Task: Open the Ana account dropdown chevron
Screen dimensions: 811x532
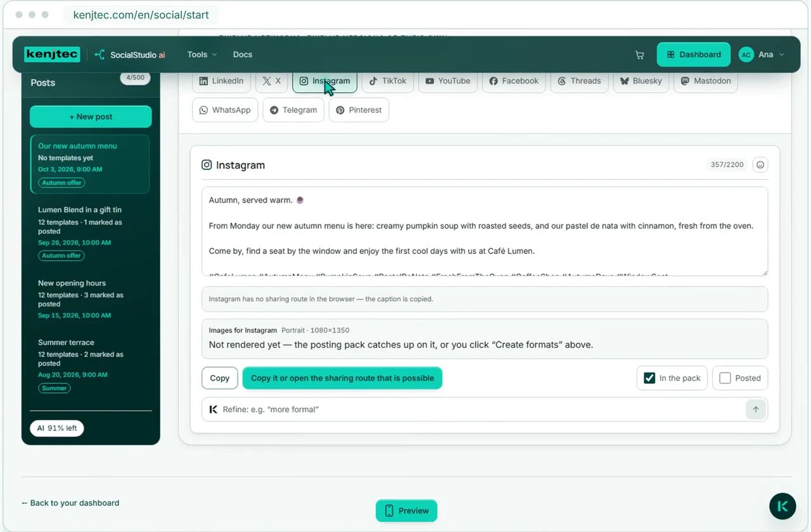Action: pyautogui.click(x=782, y=55)
